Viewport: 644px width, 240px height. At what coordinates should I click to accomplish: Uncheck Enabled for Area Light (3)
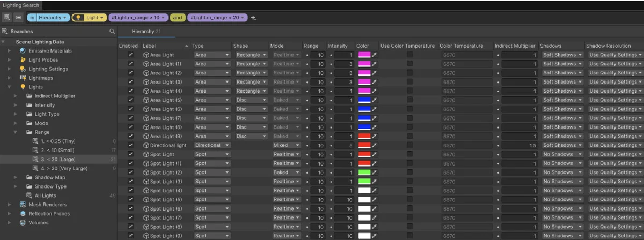130,82
